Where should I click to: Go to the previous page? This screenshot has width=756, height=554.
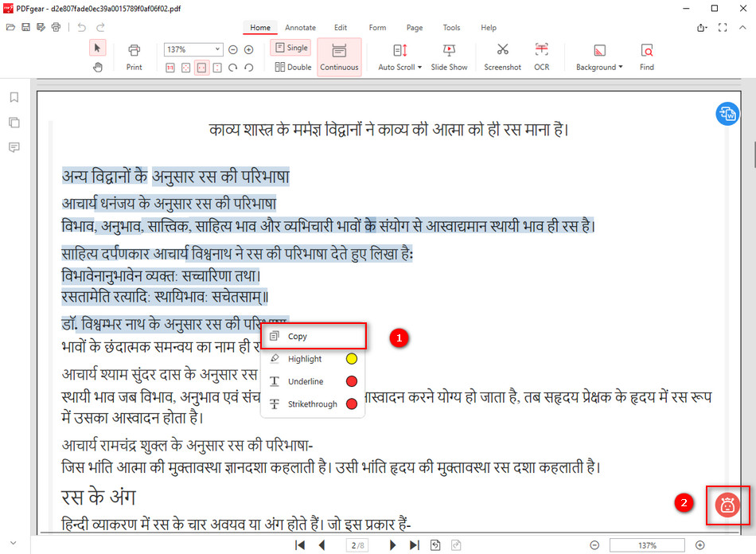pos(322,544)
